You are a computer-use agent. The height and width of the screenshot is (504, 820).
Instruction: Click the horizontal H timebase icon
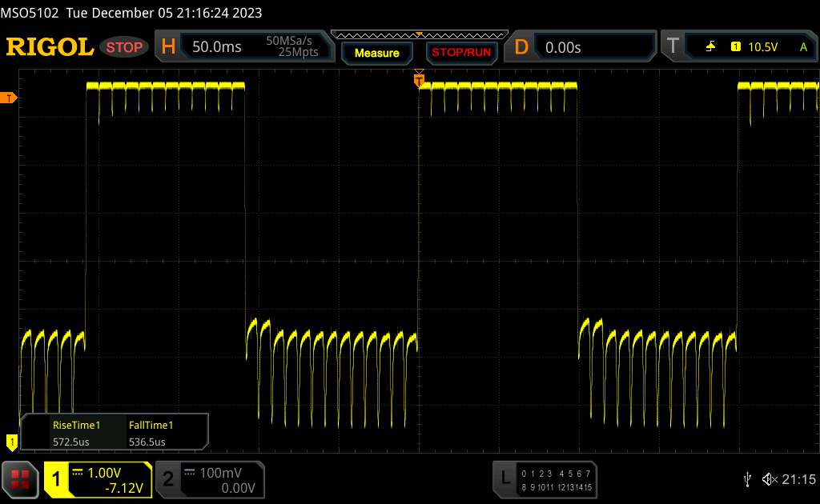pyautogui.click(x=168, y=47)
